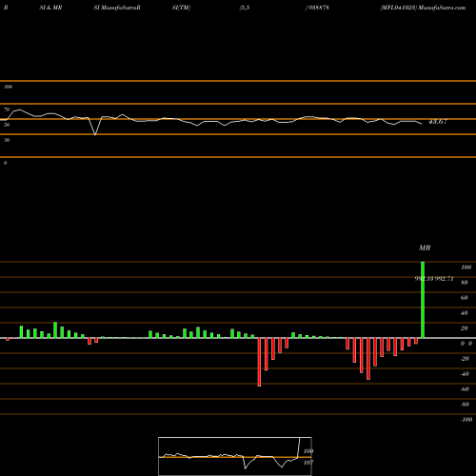476x476 pixels.
Task: Click the MR axis label -40
Action: (465, 374)
